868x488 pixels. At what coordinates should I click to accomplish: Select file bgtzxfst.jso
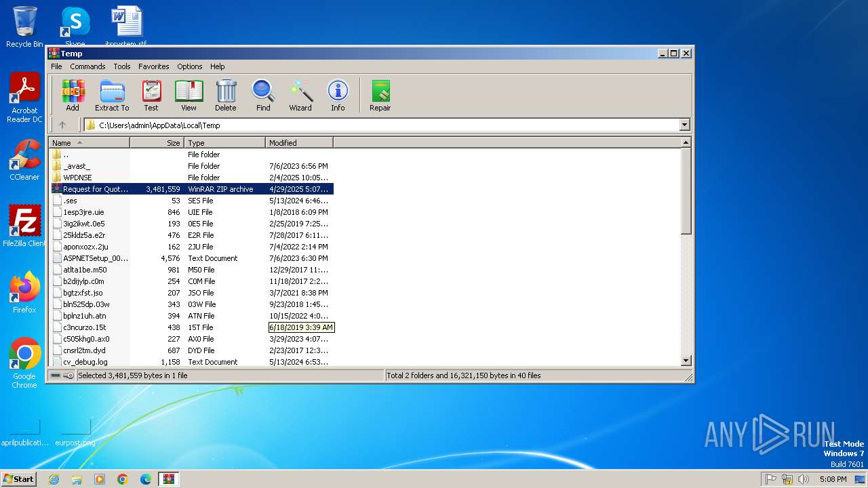[x=191, y=293]
